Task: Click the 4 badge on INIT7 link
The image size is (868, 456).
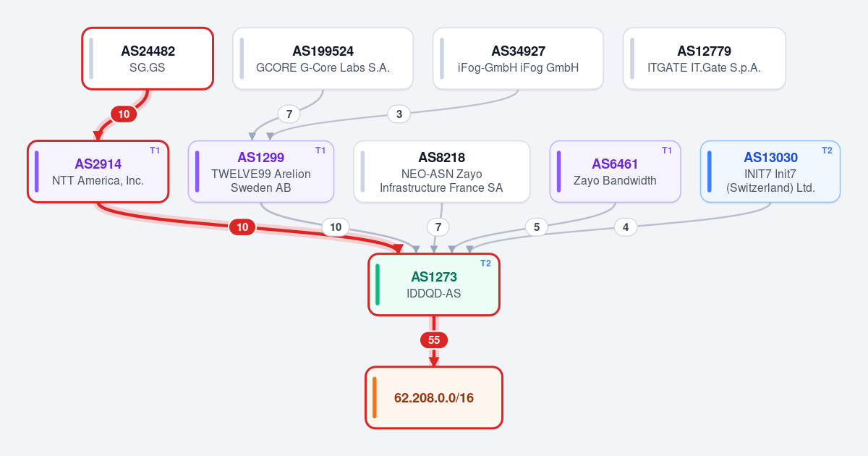Action: pyautogui.click(x=626, y=227)
